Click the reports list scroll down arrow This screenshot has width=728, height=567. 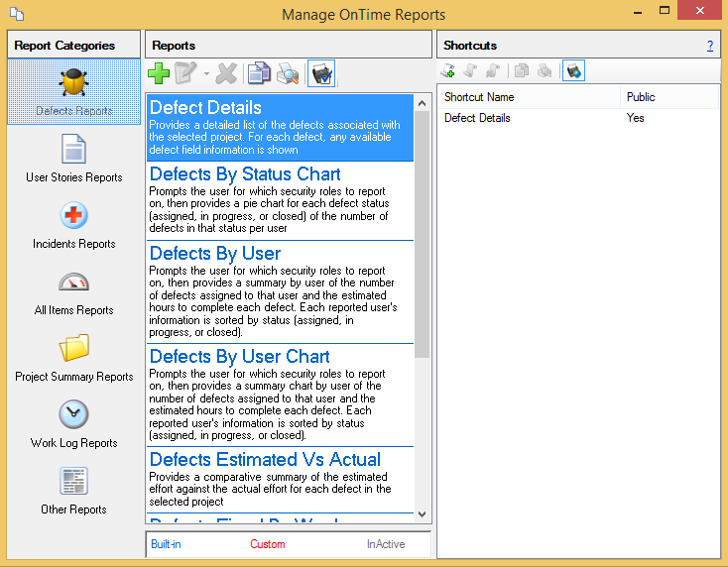coord(423,514)
